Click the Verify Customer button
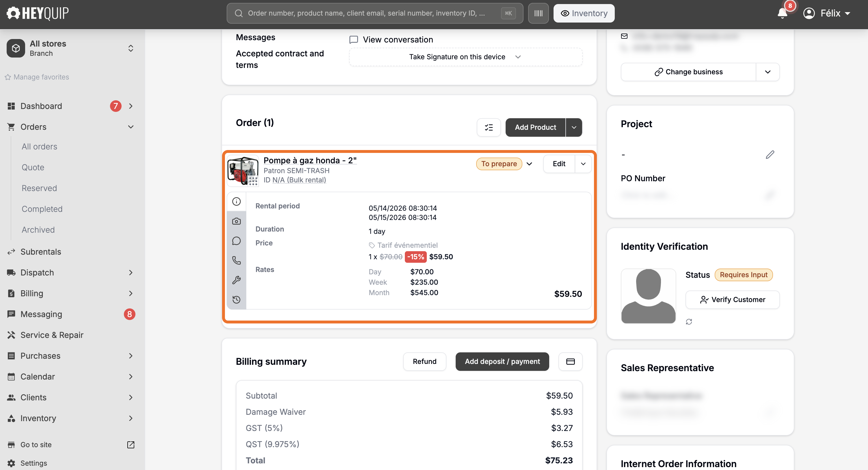This screenshot has width=868, height=470. pyautogui.click(x=733, y=300)
